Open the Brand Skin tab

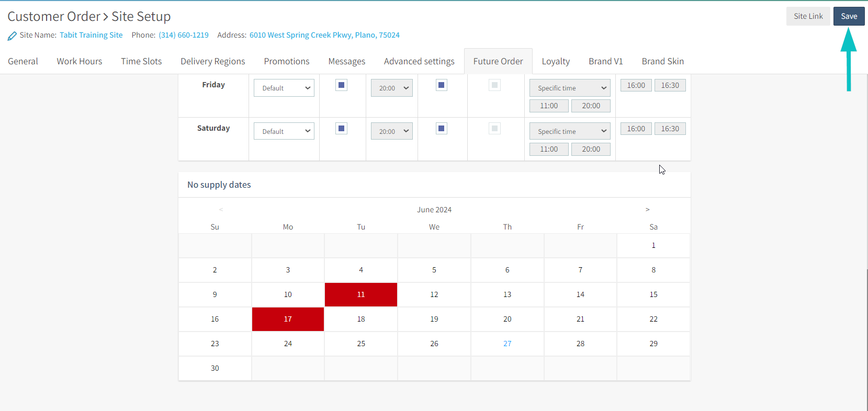point(663,61)
